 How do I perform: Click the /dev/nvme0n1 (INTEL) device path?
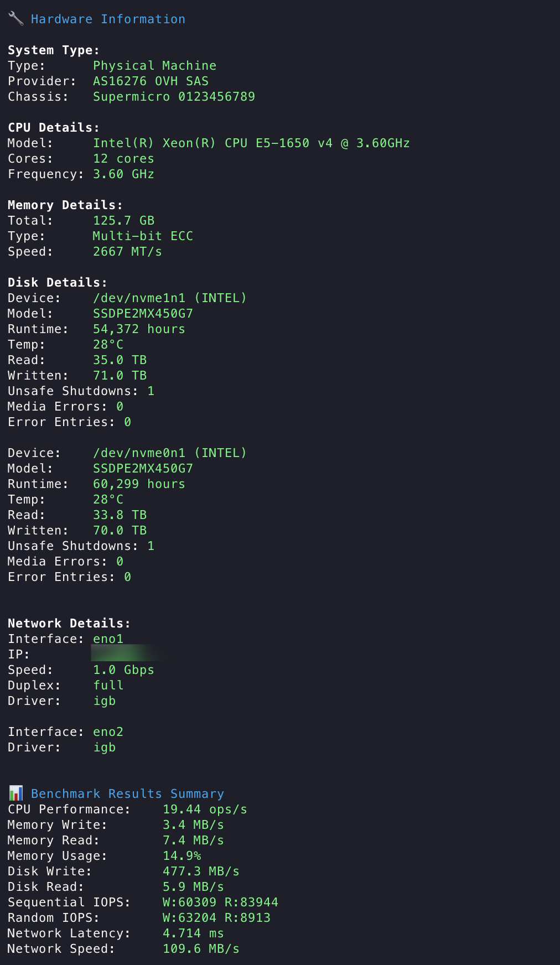pyautogui.click(x=169, y=453)
